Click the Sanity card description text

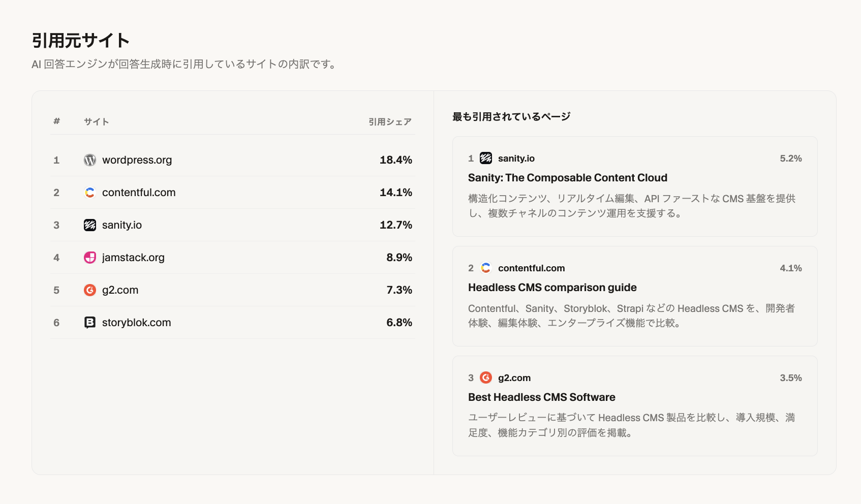[632, 206]
